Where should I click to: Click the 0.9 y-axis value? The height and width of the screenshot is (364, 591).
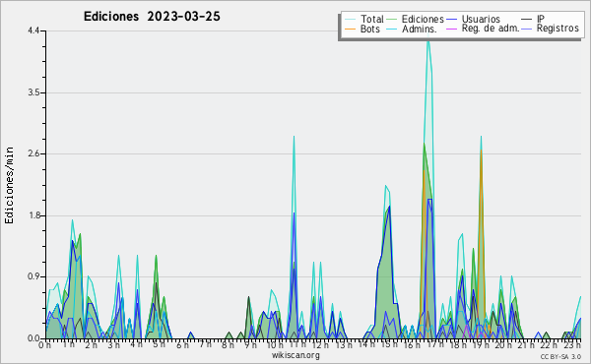33,277
